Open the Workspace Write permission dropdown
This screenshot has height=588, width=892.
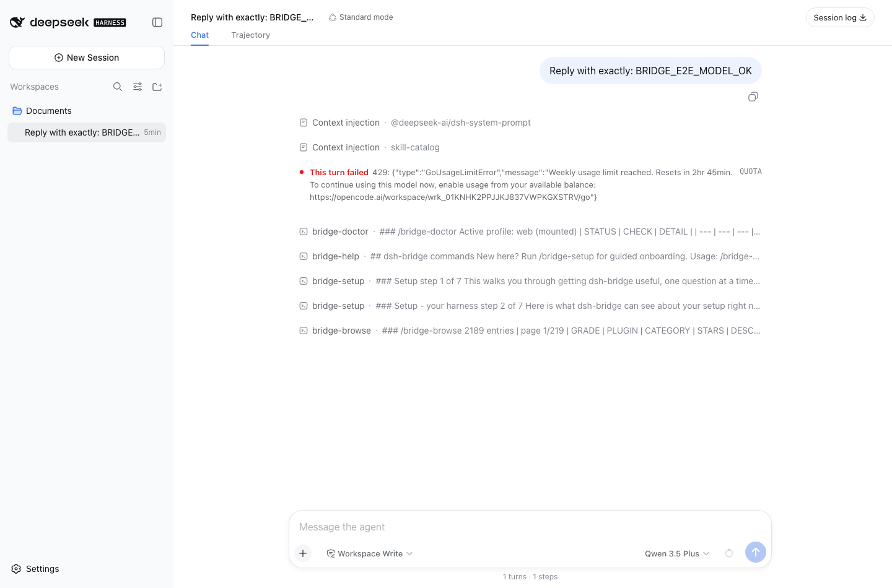tap(370, 553)
